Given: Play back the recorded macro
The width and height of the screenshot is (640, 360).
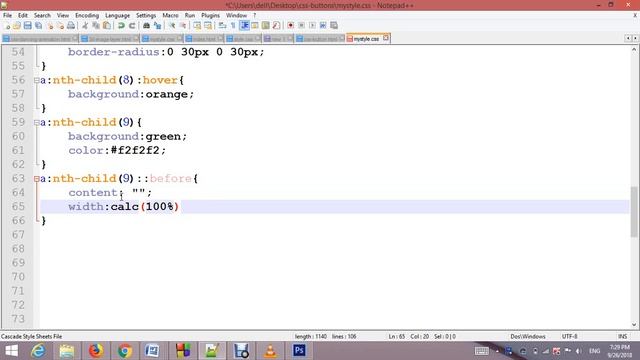Looking at the screenshot, I should [x=312, y=25].
